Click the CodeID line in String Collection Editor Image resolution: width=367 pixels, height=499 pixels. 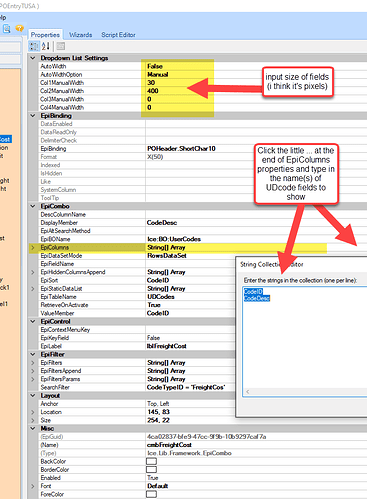point(253,291)
